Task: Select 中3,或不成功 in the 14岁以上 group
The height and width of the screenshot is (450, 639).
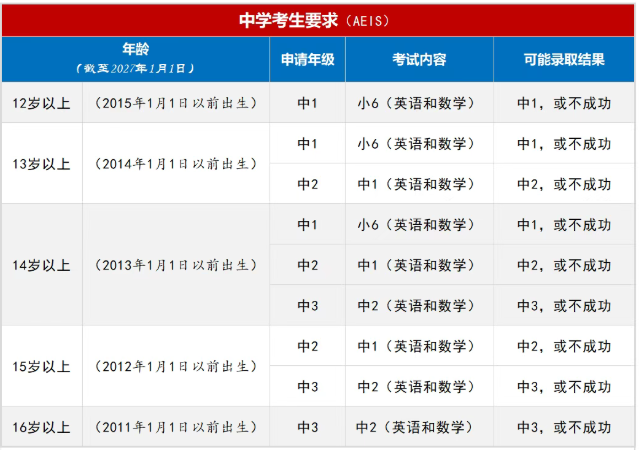Action: pos(564,306)
